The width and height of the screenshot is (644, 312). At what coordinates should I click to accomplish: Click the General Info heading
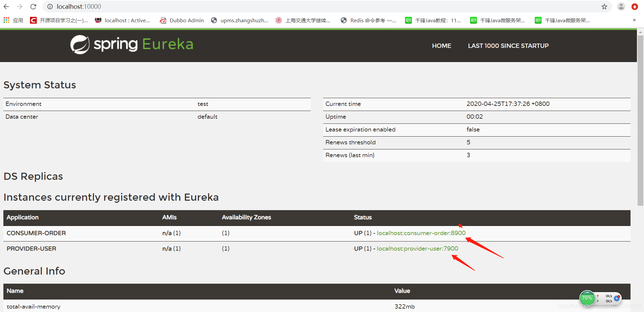pos(34,271)
